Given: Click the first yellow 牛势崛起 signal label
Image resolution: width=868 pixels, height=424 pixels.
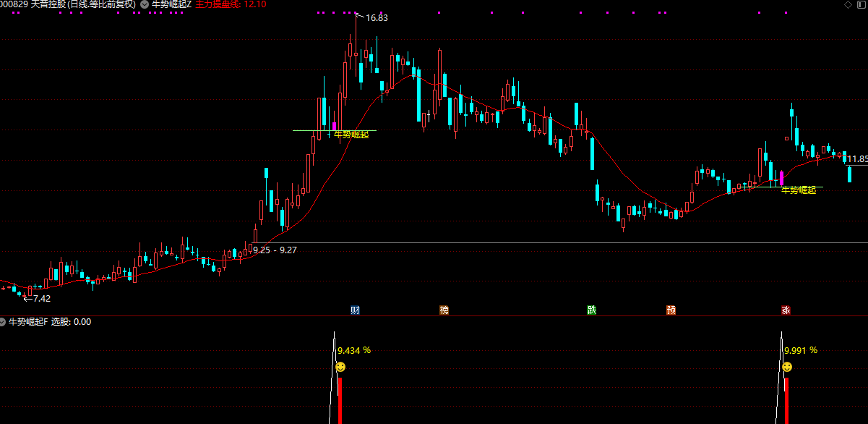Looking at the screenshot, I should pyautogui.click(x=352, y=135).
